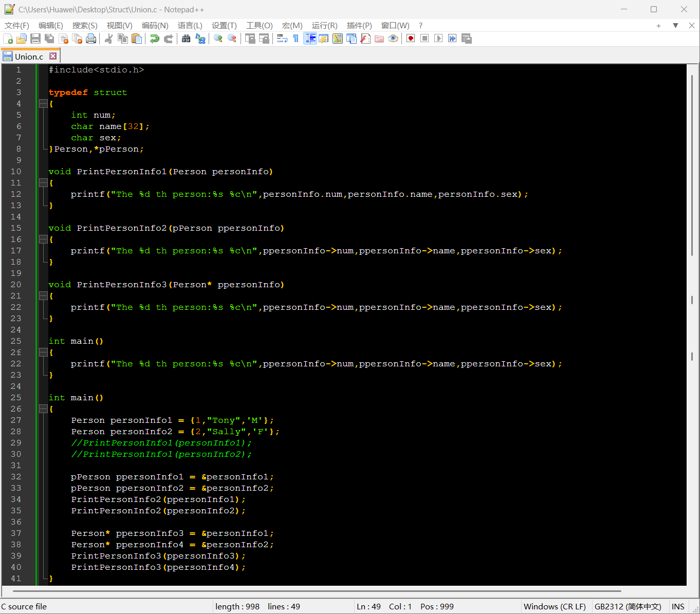The height and width of the screenshot is (614, 700).
Task: Open Find dialog with binoculars icon
Action: pos(186,39)
